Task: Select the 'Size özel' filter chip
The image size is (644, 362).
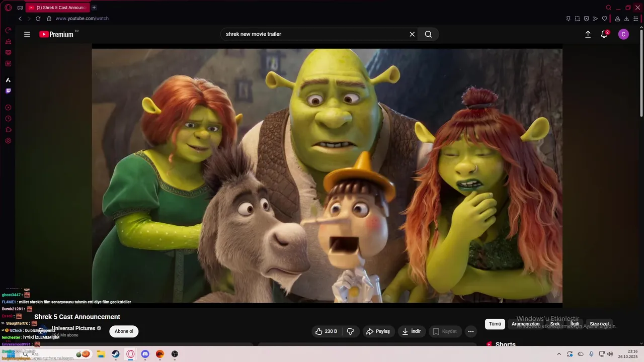Action: click(599, 324)
